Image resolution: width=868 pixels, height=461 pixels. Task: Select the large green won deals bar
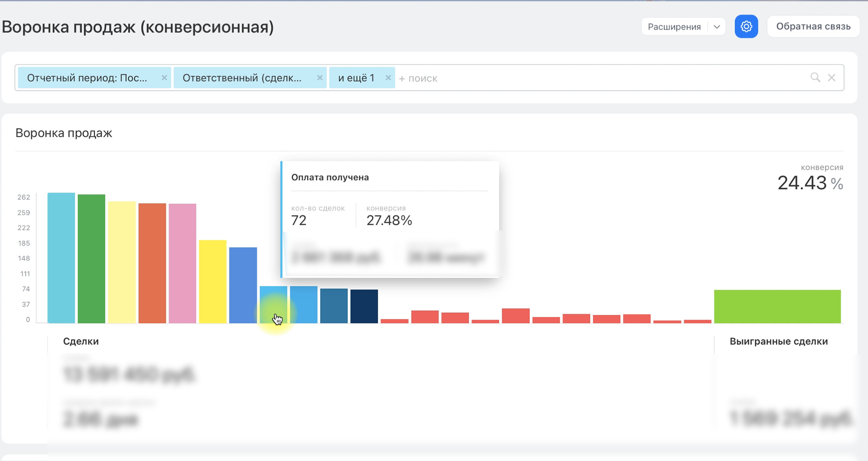[x=777, y=306]
